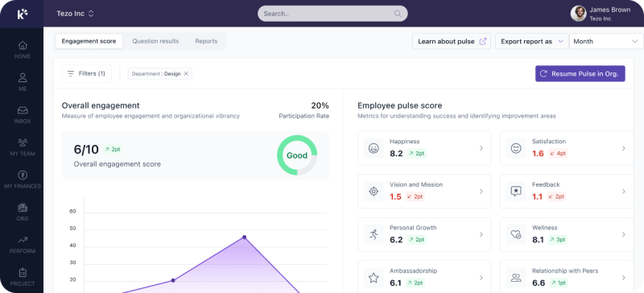Click the Wellness 3pt change badge
Screen dimensions: 644x293
coord(558,240)
